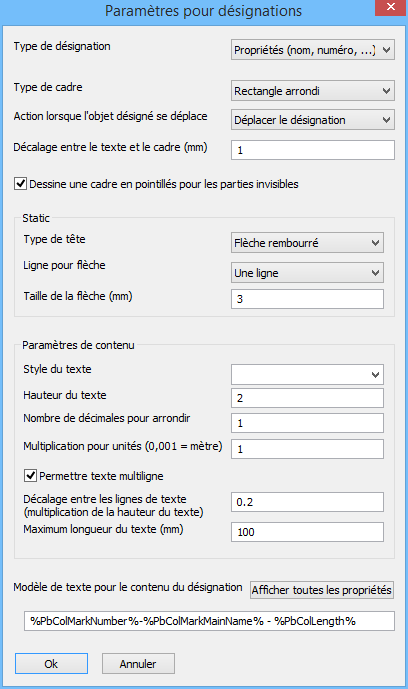Close the Paramètres pour désignations dialog
The height and width of the screenshot is (689, 408).
click(390, 7)
